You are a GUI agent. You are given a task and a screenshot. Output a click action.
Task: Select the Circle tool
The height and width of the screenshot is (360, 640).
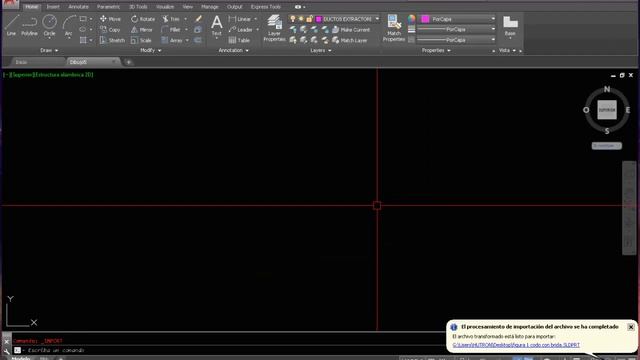click(49, 26)
